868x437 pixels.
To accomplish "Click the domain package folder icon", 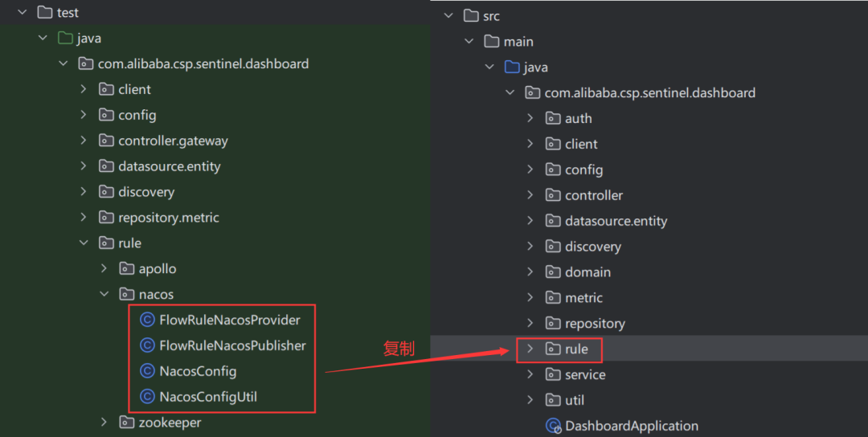I will click(553, 272).
